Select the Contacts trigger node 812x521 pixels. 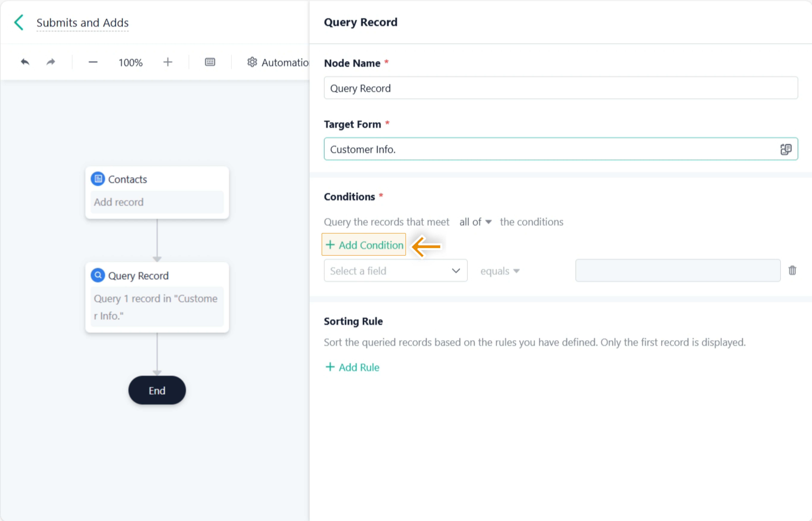click(157, 193)
